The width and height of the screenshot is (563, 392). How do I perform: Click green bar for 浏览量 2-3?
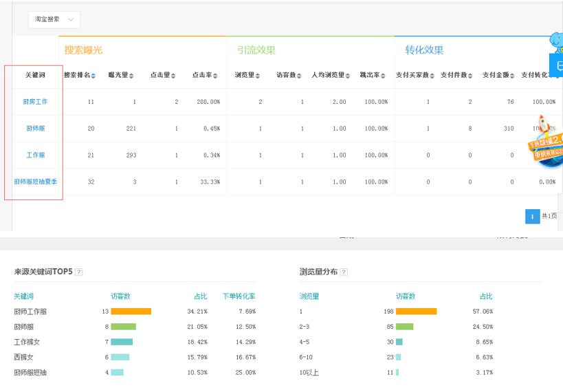click(x=405, y=327)
